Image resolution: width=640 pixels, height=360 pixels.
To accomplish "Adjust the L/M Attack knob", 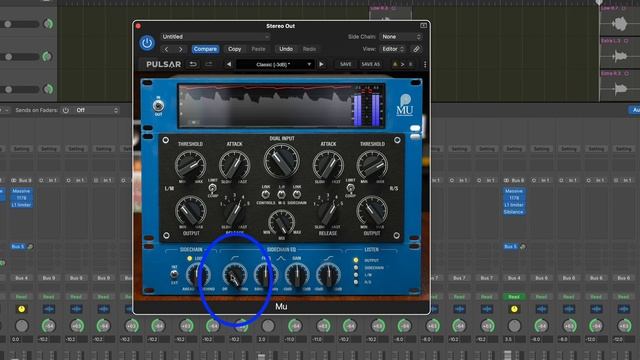I will [x=234, y=165].
